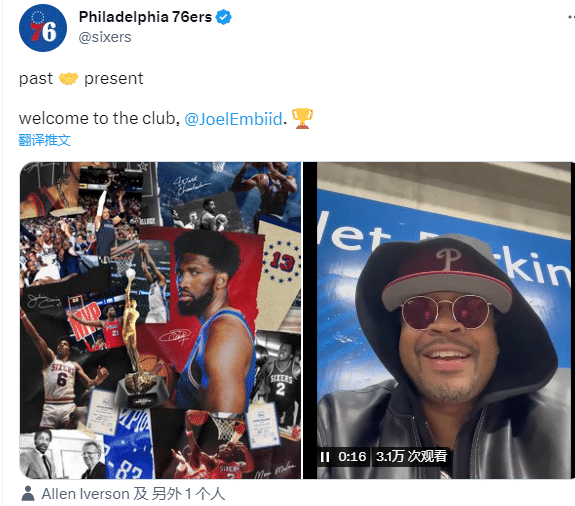Click the 0:16 video time indicator

coord(352,457)
